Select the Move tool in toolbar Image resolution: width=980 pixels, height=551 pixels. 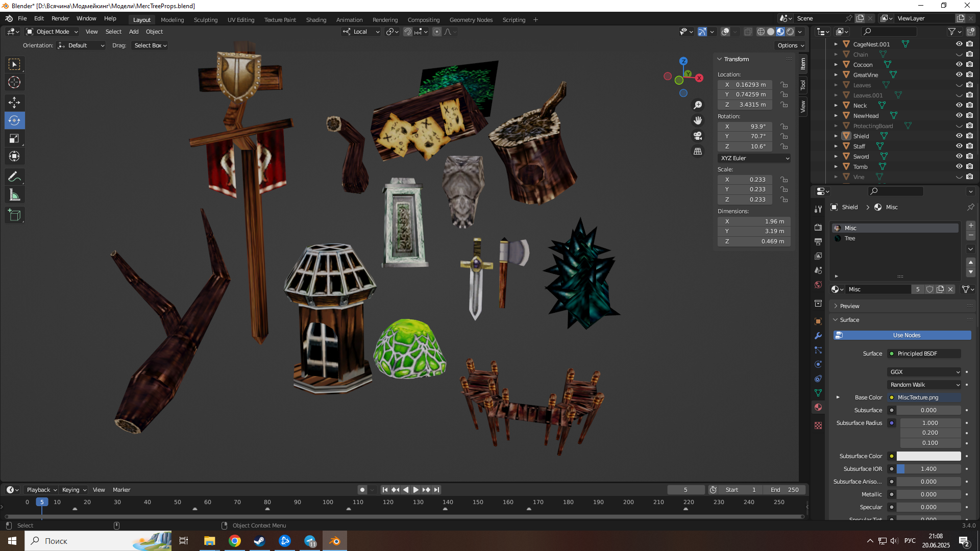click(x=14, y=103)
